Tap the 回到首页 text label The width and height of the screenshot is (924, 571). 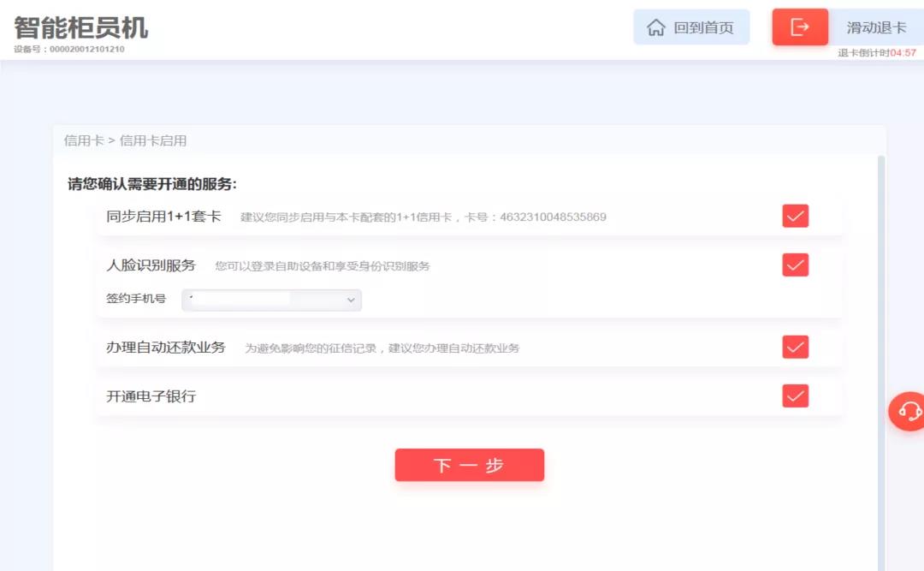click(703, 27)
